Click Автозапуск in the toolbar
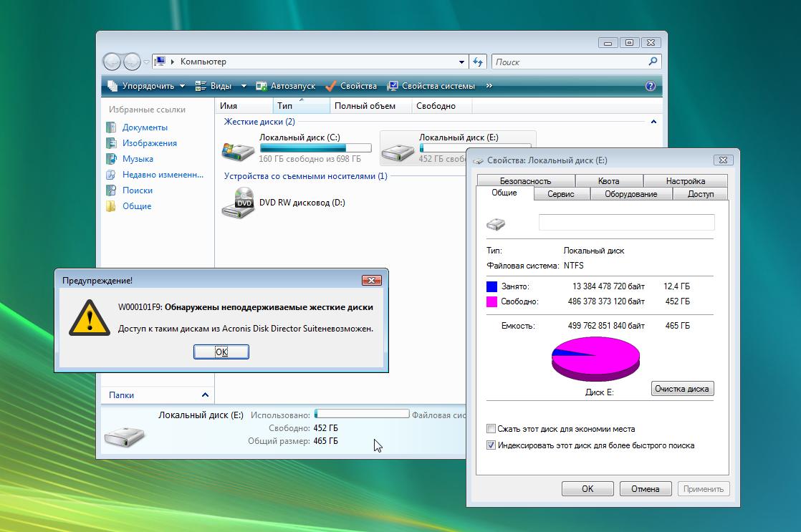 (x=286, y=86)
